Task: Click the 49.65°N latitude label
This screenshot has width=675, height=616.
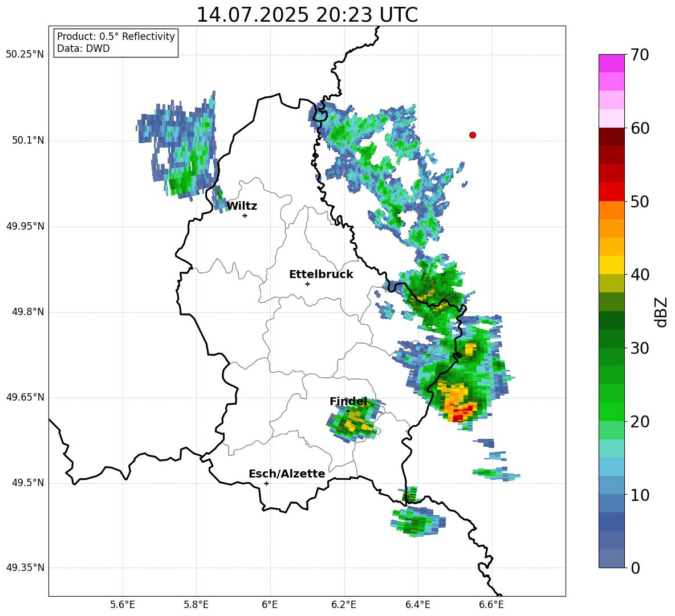Action: 25,397
